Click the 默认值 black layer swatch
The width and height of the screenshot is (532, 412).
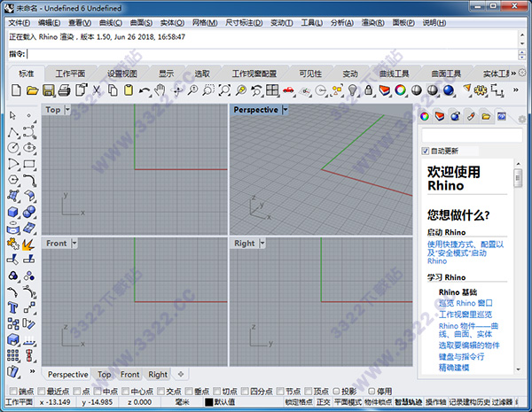point(209,402)
